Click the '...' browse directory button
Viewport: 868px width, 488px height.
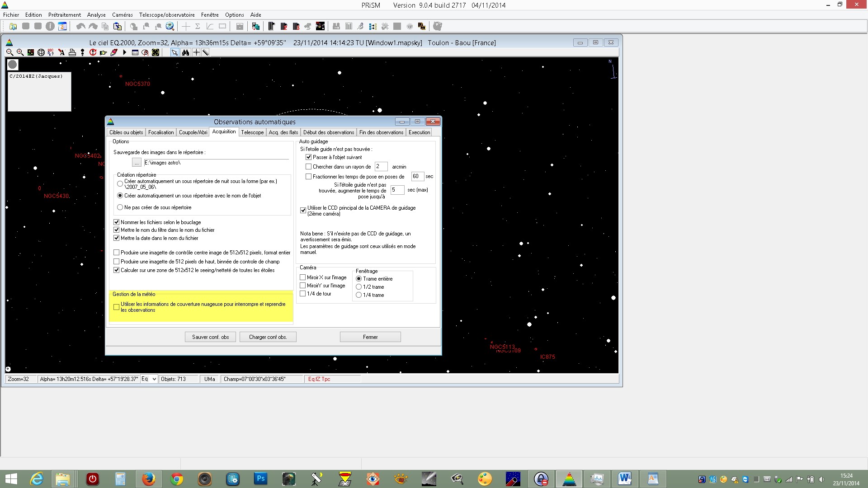click(137, 163)
